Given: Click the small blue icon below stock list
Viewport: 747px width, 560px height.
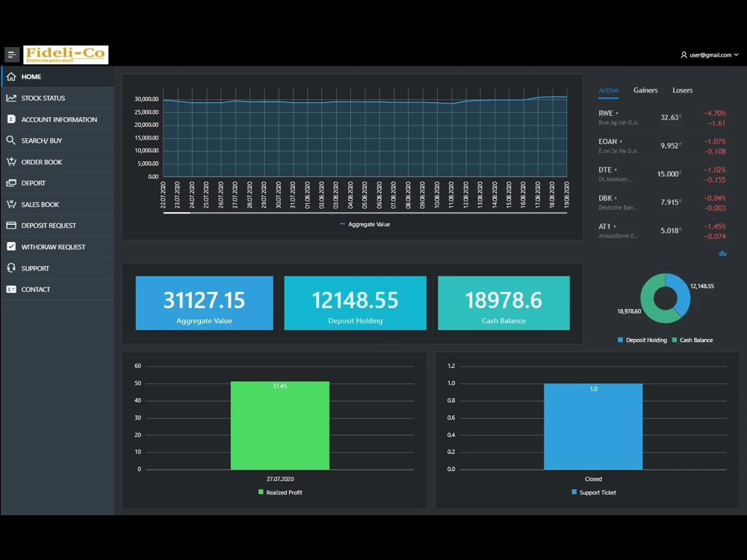Looking at the screenshot, I should pyautogui.click(x=722, y=253).
